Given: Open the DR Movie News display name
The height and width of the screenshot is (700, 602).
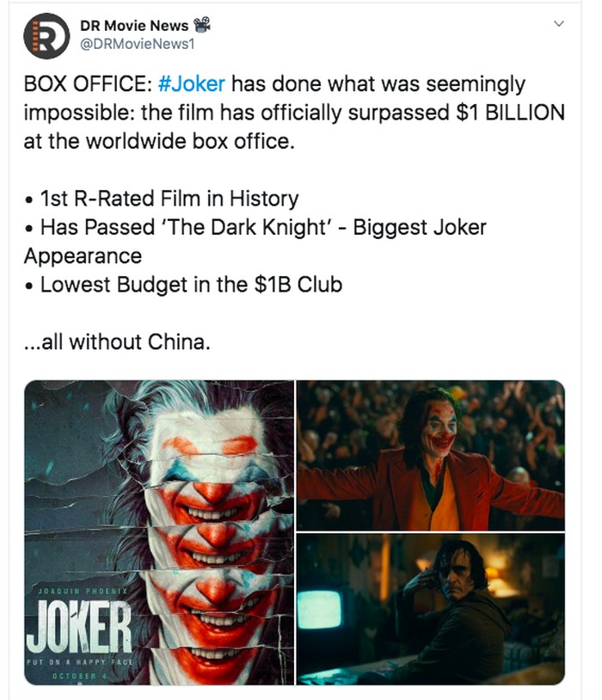Looking at the screenshot, I should coord(134,26).
